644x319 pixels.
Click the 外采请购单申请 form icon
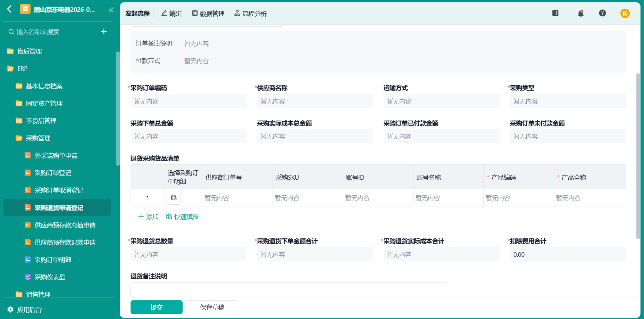click(x=28, y=155)
